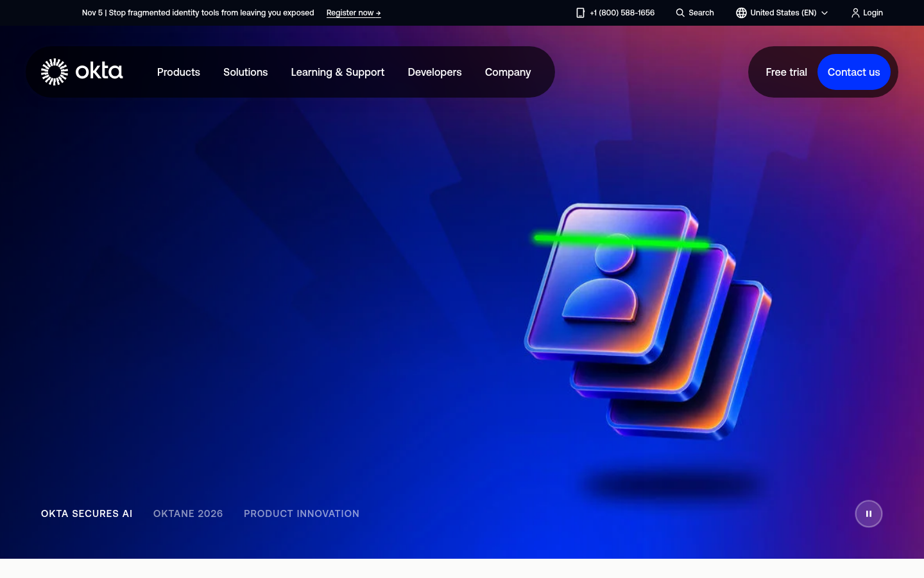The image size is (924, 578).
Task: Switch to the Oktane 2026 slide
Action: point(188,514)
